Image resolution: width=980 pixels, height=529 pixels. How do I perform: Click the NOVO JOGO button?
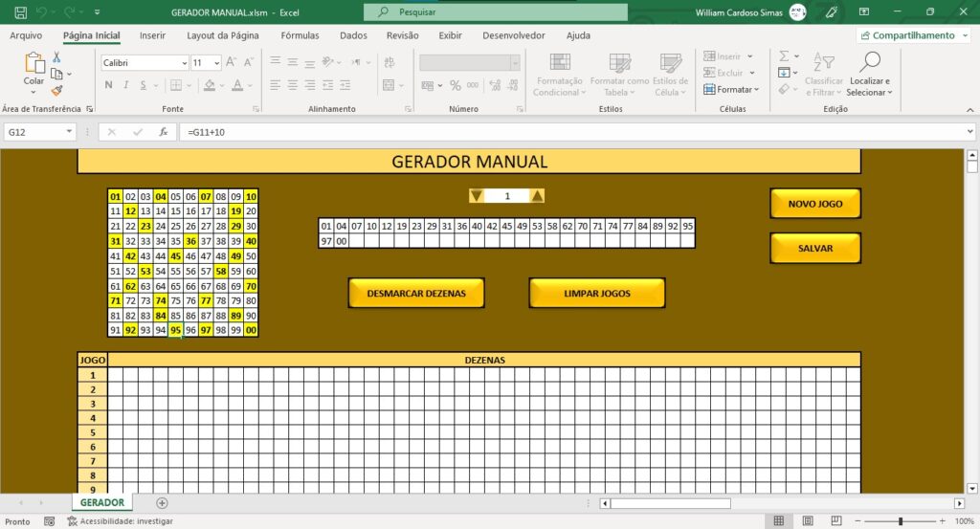[x=815, y=204]
